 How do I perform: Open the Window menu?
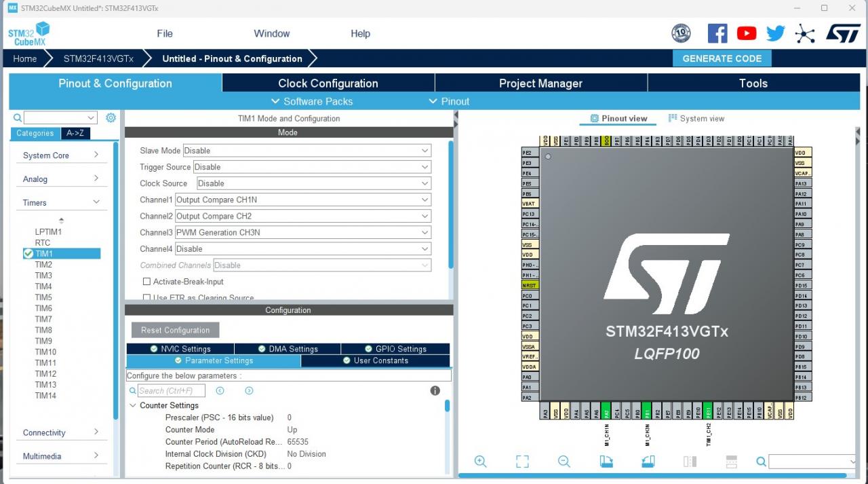272,33
